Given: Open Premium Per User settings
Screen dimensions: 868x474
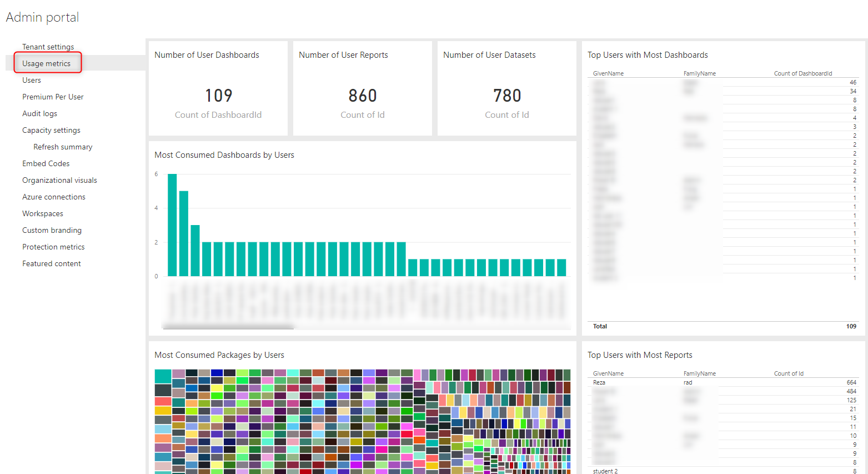Looking at the screenshot, I should point(53,97).
